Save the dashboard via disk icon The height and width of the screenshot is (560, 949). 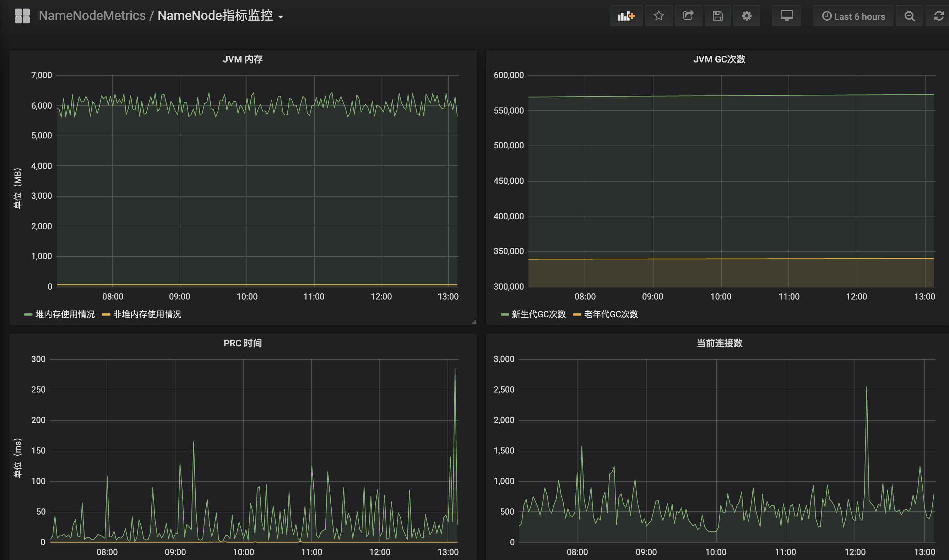click(x=717, y=16)
